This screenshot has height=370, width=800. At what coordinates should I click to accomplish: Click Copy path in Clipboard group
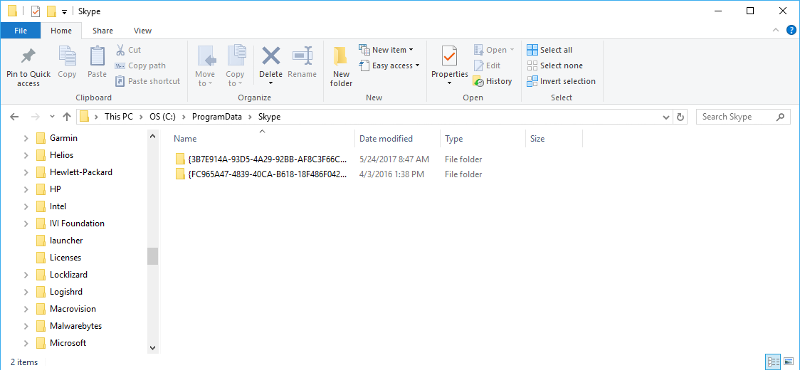(140, 65)
